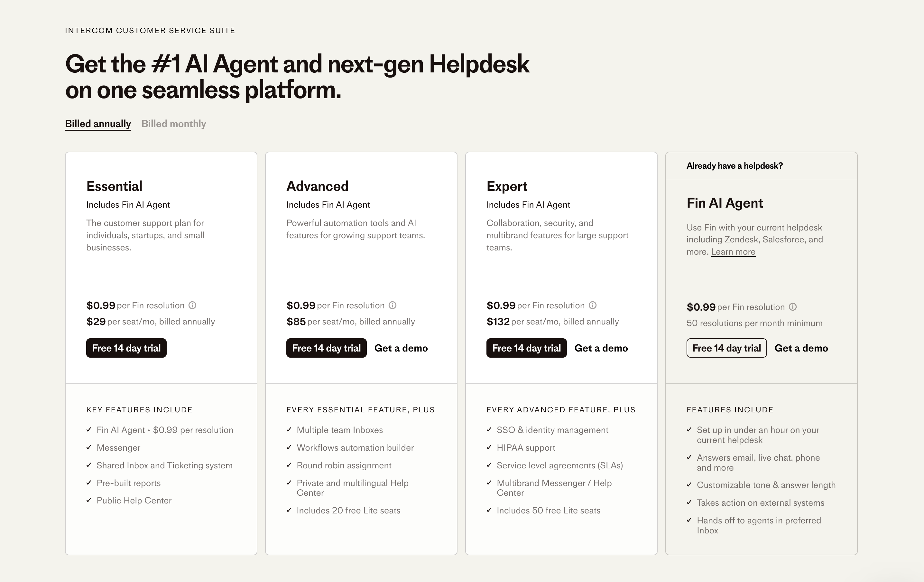Click Free 14 day trial in the Fin AI Agent card

coord(726,348)
